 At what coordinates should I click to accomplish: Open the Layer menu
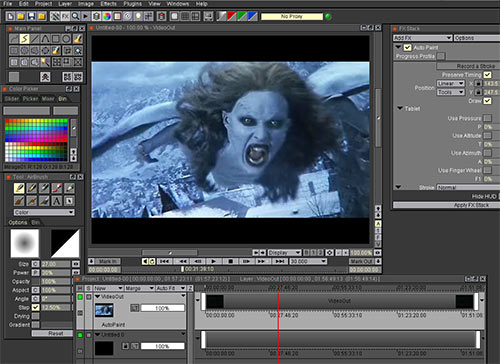[65, 4]
